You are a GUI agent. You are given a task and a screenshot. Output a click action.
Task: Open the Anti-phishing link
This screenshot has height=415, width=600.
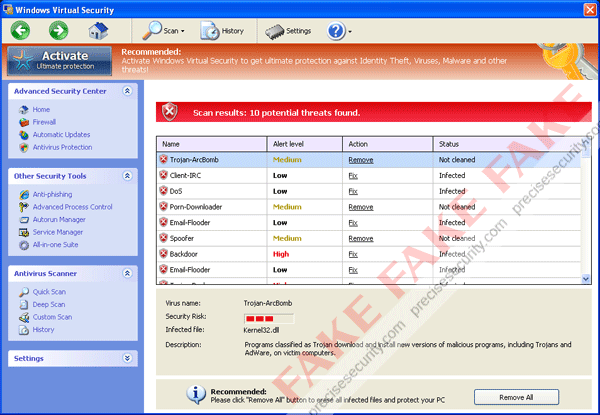[52, 194]
